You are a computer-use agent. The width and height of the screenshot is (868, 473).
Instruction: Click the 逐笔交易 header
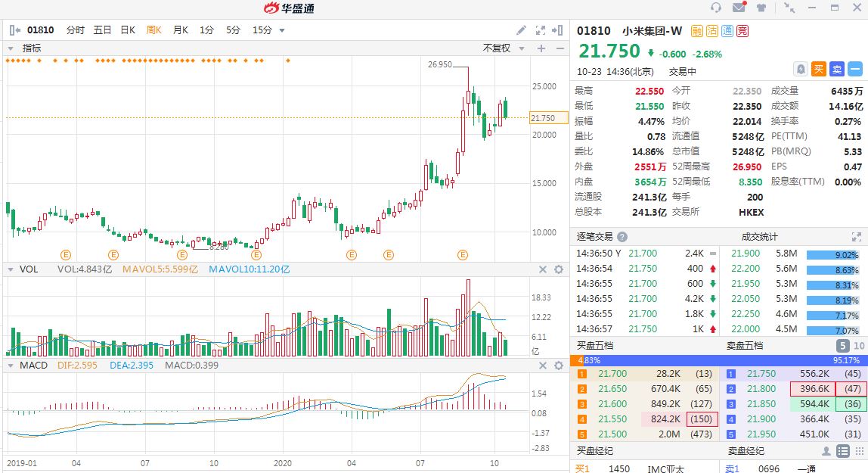[x=594, y=237]
